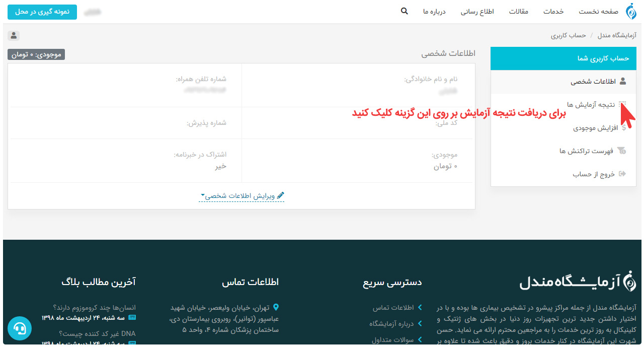This screenshot has width=644, height=347.
Task: Select اطلاعات شخصی in account sidebar
Action: click(x=563, y=82)
